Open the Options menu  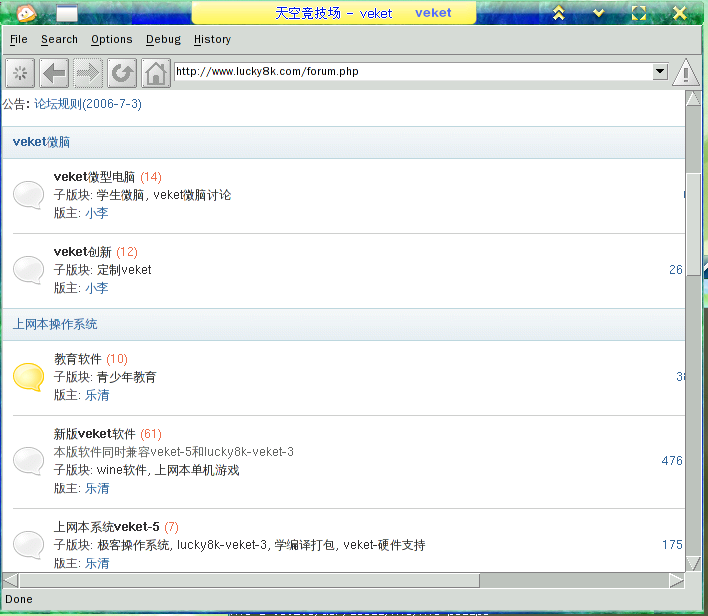point(112,39)
